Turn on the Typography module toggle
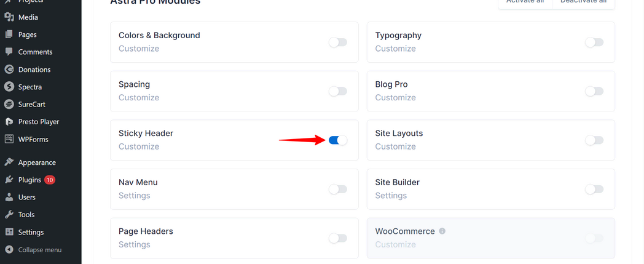The height and width of the screenshot is (264, 644). coord(594,42)
